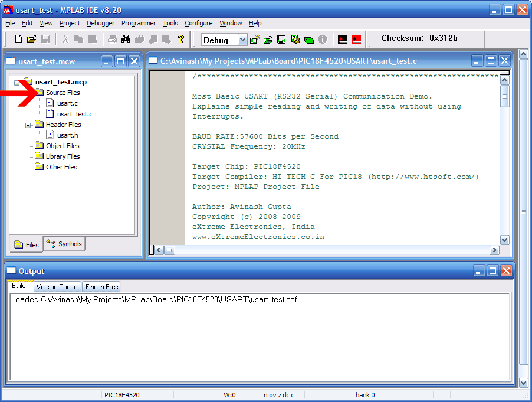
Task: Open the Help menu
Action: [255, 23]
